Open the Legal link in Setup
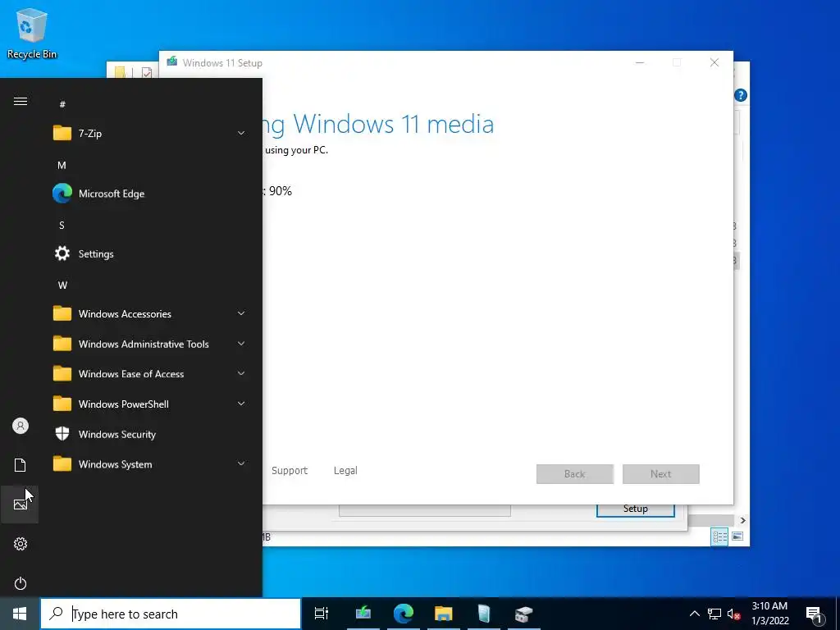 click(345, 470)
